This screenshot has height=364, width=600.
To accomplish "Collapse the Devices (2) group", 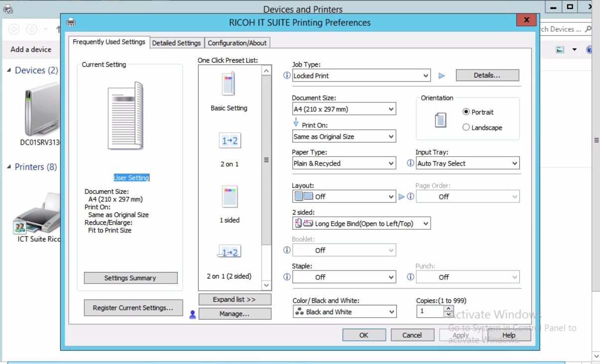I will [x=9, y=70].
